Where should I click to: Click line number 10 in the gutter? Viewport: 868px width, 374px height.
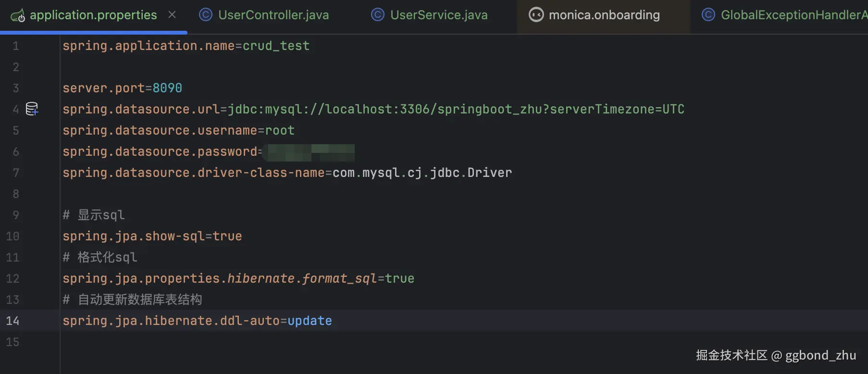click(12, 237)
